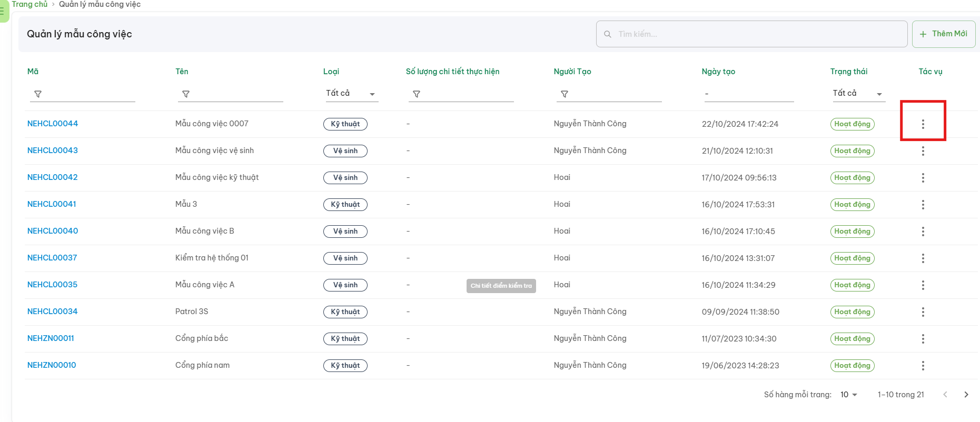This screenshot has height=422, width=980.
Task: Open record NEHCL00042 link
Action: coord(53,177)
